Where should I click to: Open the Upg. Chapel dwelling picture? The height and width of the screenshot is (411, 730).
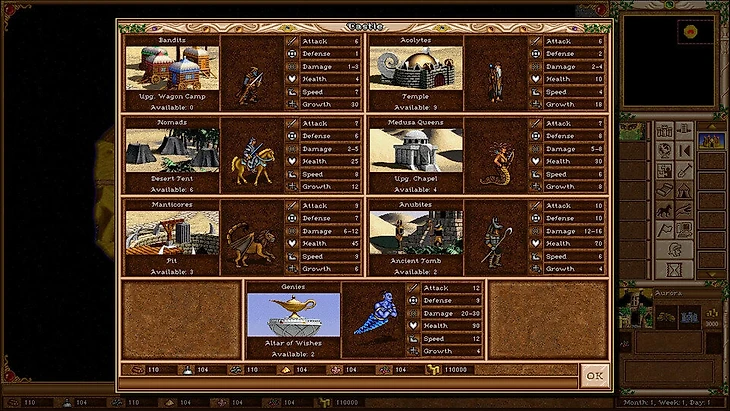(x=415, y=150)
